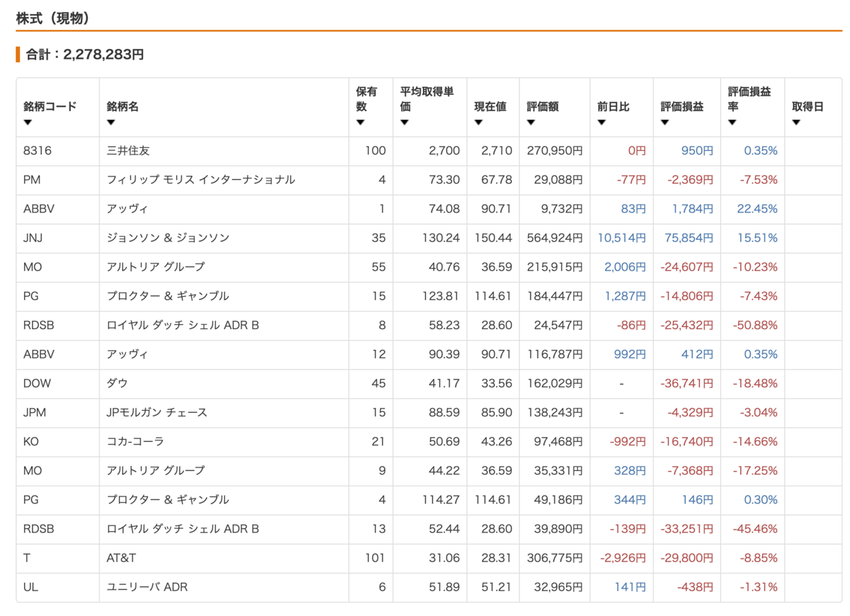The image size is (850, 616).
Task: Sort by 保有数 using its arrow
Action: pyautogui.click(x=361, y=122)
